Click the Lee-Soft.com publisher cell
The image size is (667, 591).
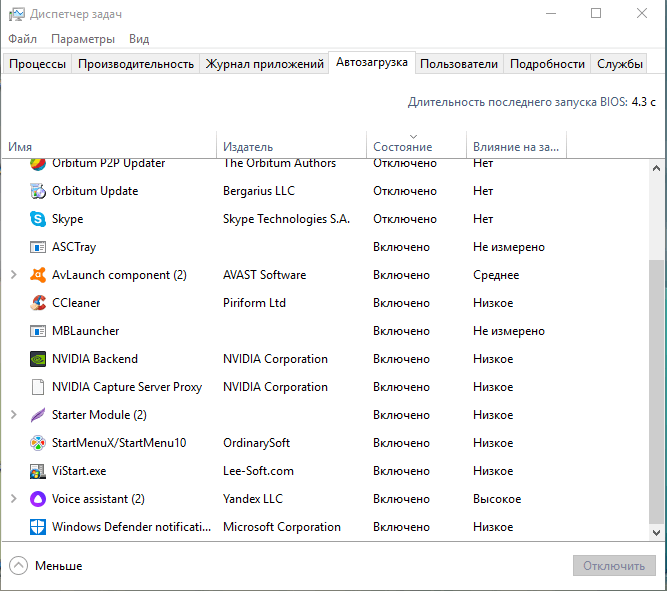click(259, 471)
